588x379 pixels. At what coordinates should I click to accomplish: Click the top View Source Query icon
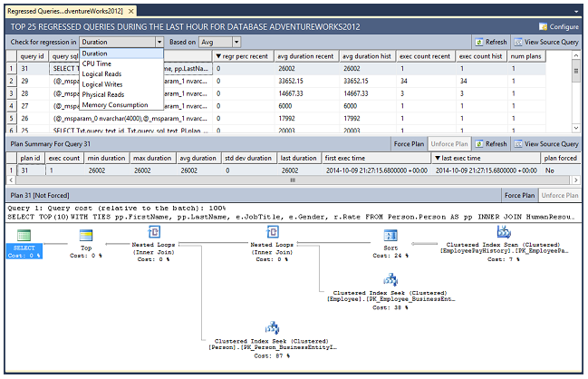coord(518,42)
